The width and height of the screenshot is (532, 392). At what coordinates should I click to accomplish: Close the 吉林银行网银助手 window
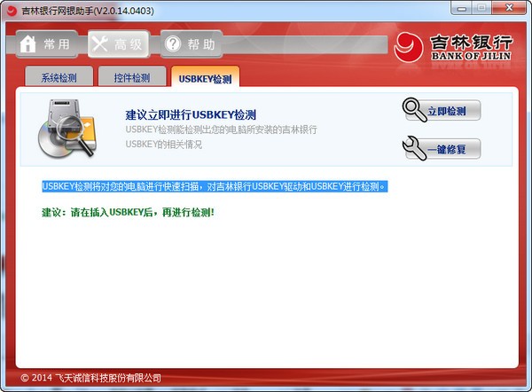point(509,8)
